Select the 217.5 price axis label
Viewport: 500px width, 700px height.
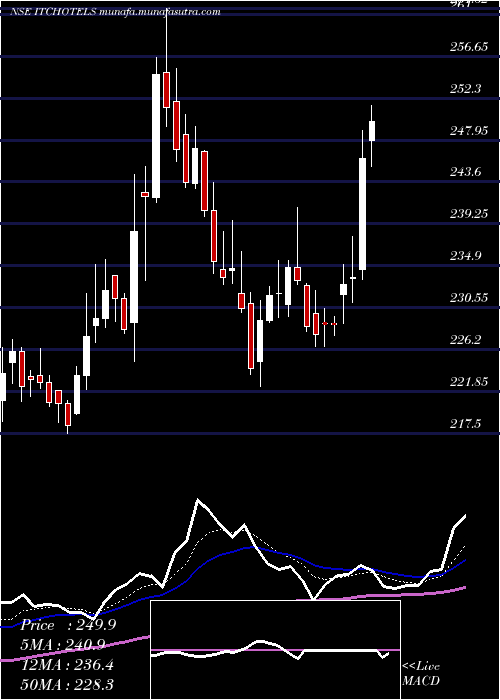click(466, 424)
